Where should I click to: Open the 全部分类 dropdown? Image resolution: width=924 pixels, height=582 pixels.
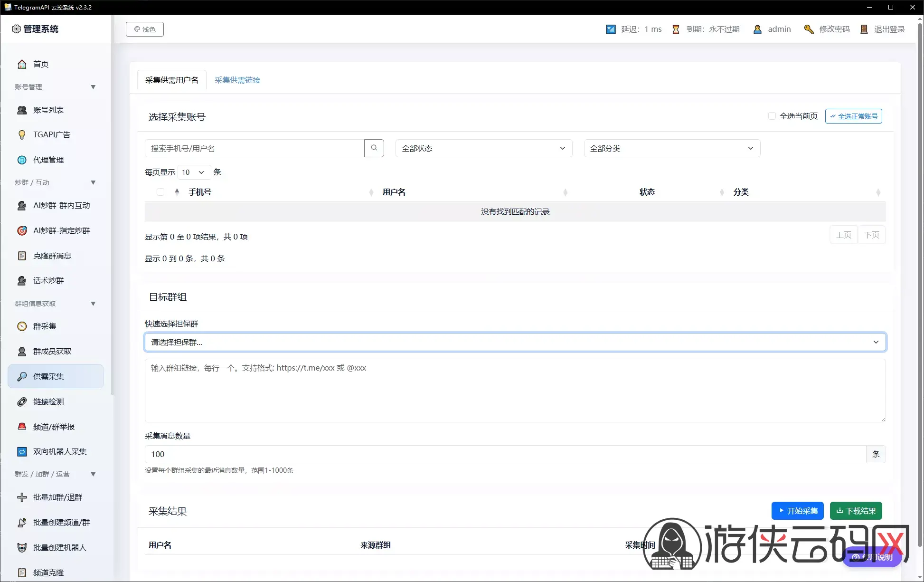672,148
